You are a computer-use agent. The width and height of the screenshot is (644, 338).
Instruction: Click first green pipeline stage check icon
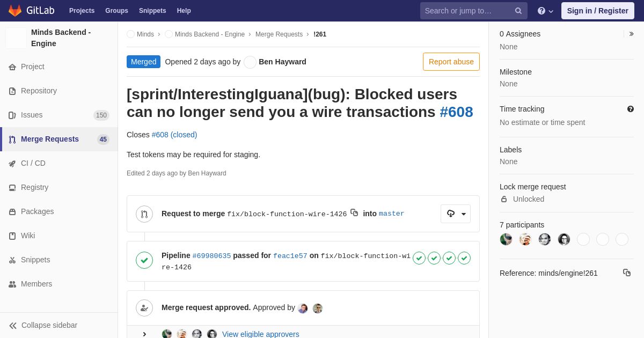[x=419, y=258]
